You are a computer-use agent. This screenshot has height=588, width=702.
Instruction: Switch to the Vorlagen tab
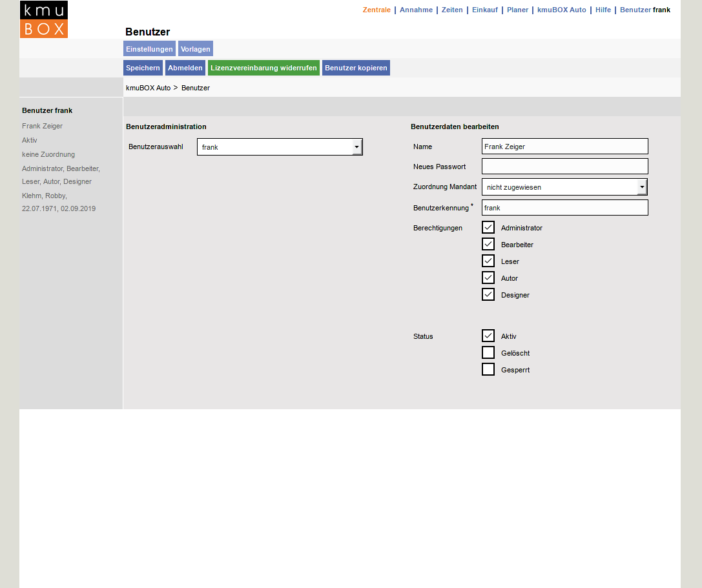point(195,49)
